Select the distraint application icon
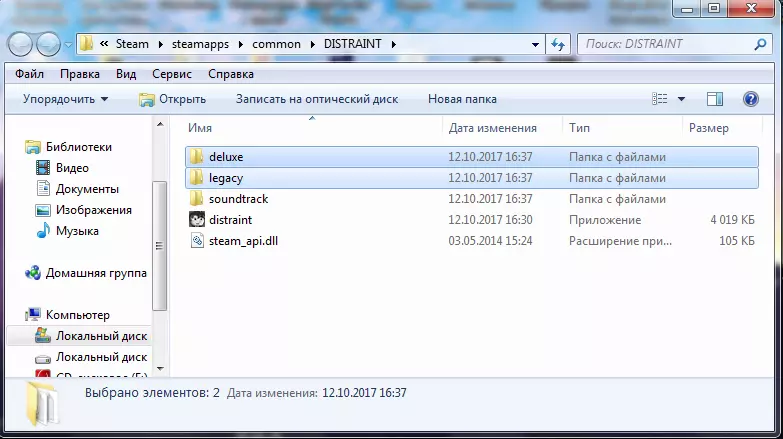The image size is (783, 439). (197, 220)
